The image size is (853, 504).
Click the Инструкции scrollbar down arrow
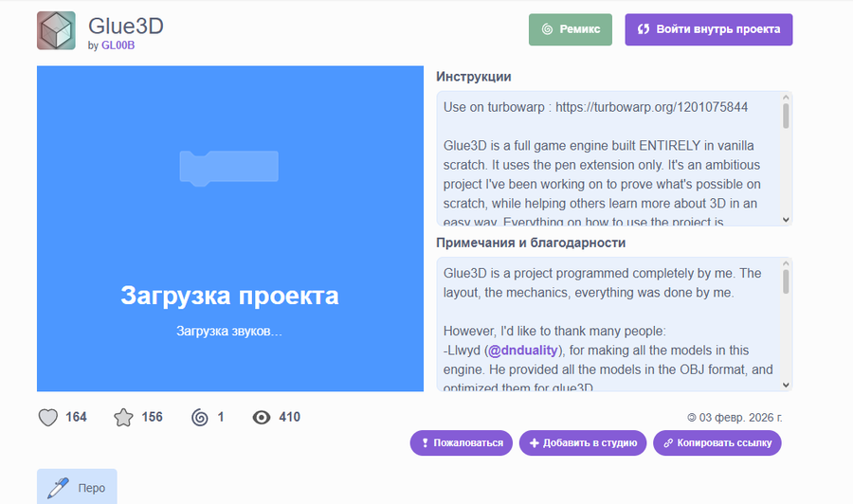tap(786, 220)
